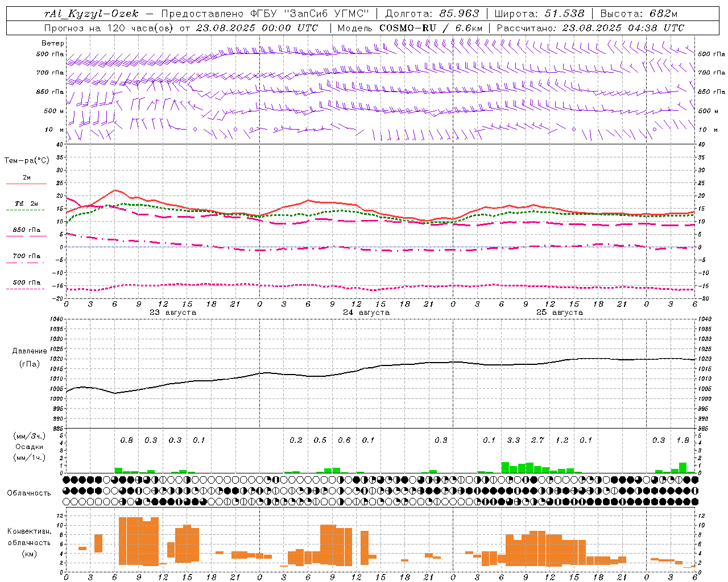Select the 3.3 precipitation value
This screenshot has height=582, width=728.
(514, 440)
